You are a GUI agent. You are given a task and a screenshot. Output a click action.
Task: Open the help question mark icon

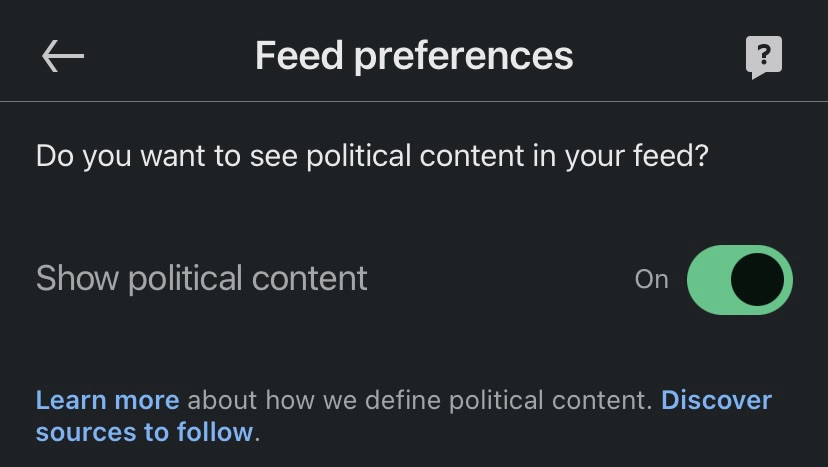pyautogui.click(x=764, y=57)
